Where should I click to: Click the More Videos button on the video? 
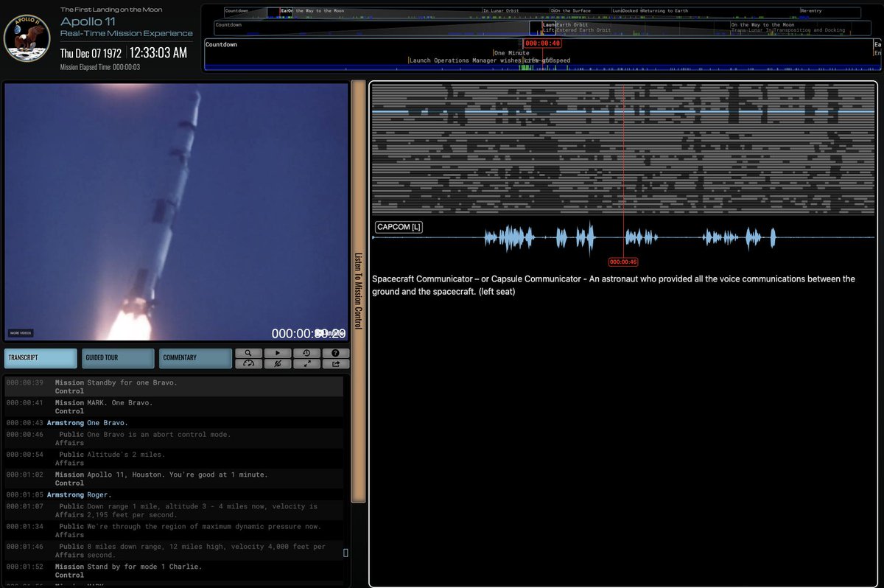pyautogui.click(x=20, y=333)
